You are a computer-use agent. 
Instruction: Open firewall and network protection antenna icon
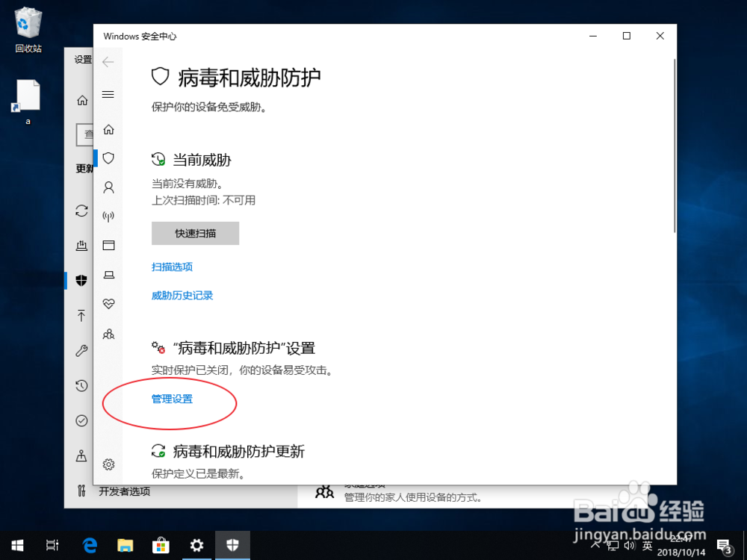pos(108,217)
